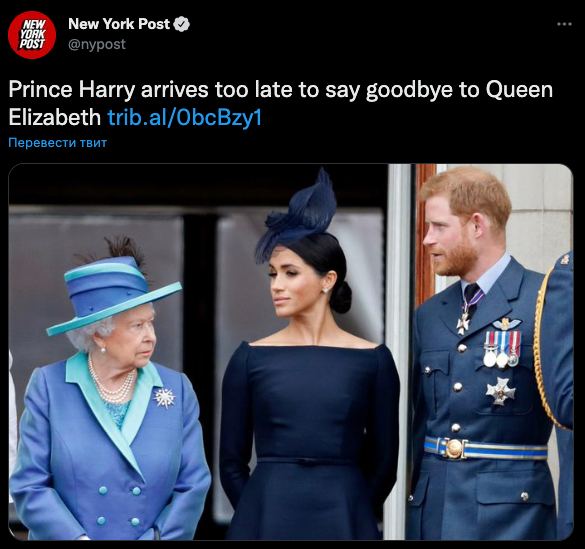Viewport: 585px width, 549px height.
Task: Click the New York Post display name
Action: [119, 24]
